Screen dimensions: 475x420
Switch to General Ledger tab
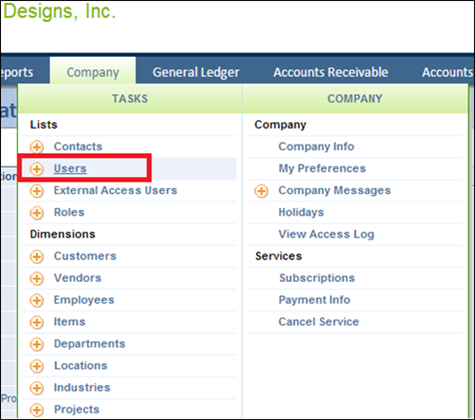[196, 72]
